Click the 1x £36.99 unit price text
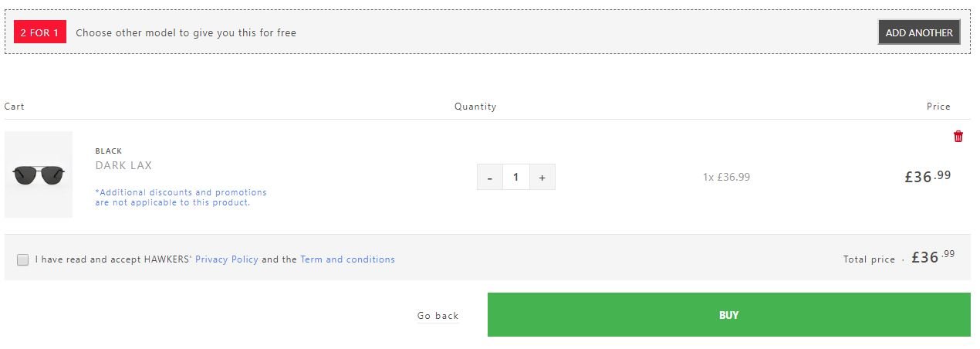The width and height of the screenshot is (980, 349). pyautogui.click(x=726, y=177)
